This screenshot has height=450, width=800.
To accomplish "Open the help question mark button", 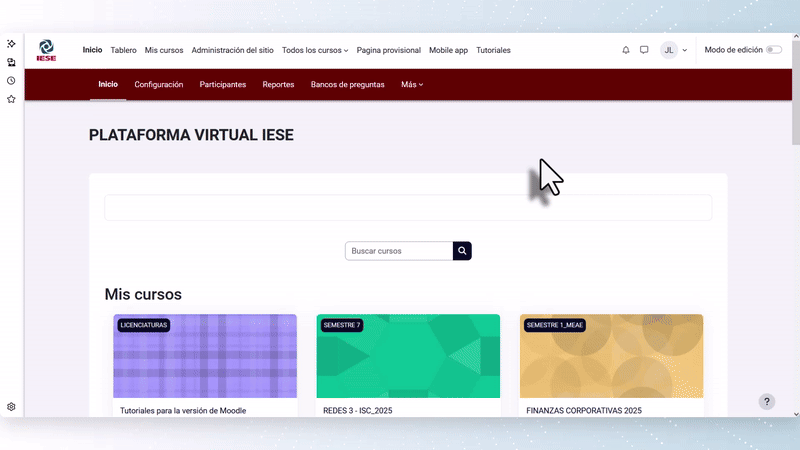I will (767, 402).
